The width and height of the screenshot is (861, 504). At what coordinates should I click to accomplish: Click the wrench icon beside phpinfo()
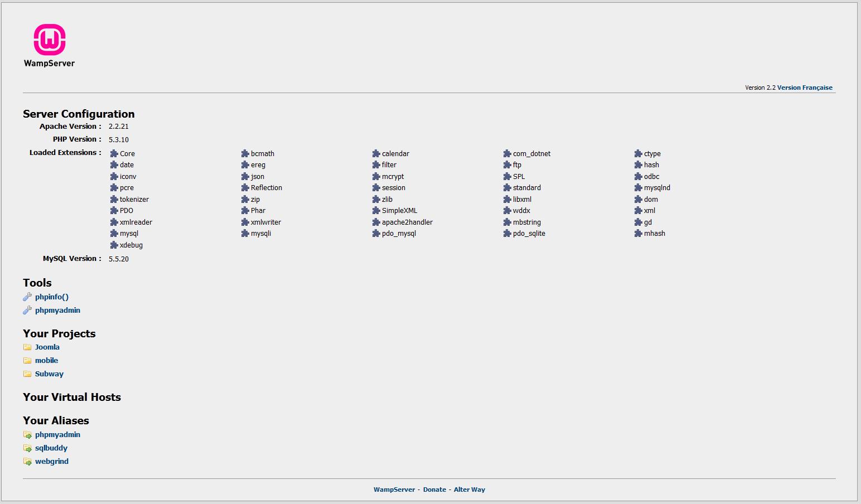tap(27, 297)
